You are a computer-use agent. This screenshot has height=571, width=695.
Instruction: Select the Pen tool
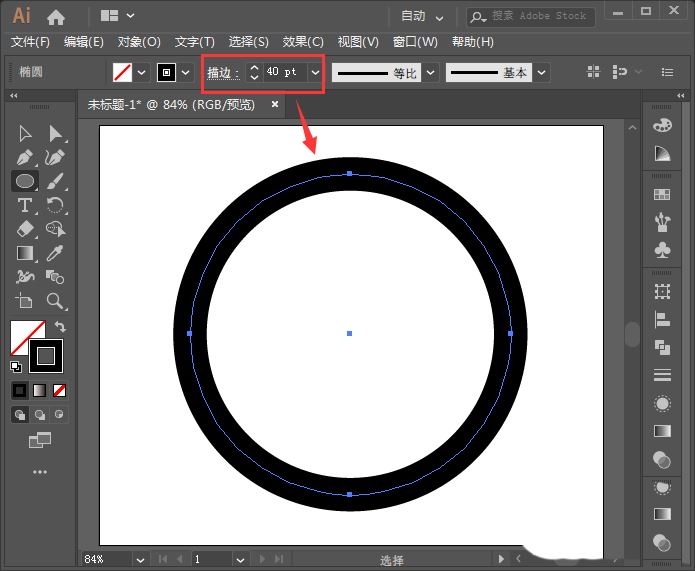click(25, 158)
